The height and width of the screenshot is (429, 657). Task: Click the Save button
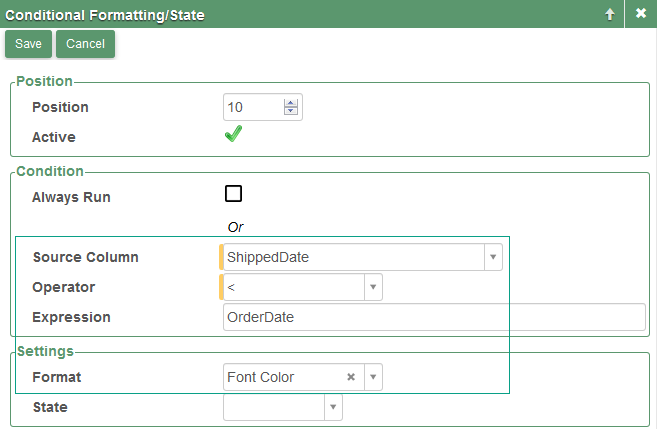28,44
